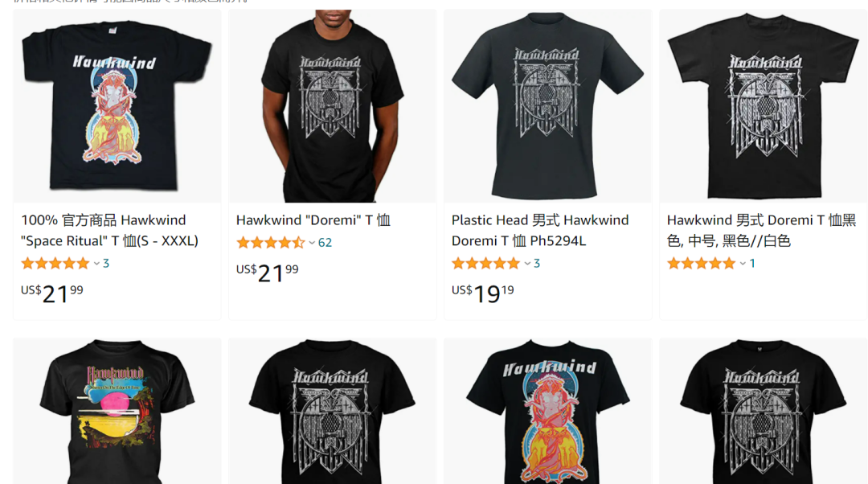Open the black/white Doremi shirt image
The height and width of the screenshot is (484, 868).
click(763, 106)
